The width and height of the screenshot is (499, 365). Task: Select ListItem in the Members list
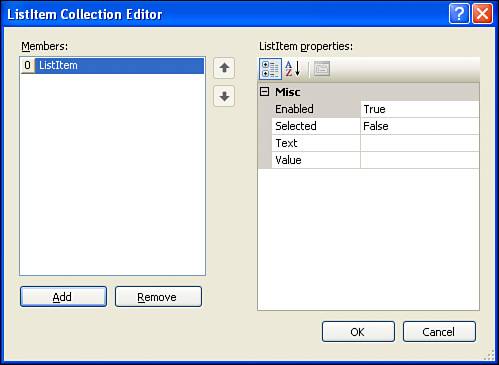[x=119, y=65]
